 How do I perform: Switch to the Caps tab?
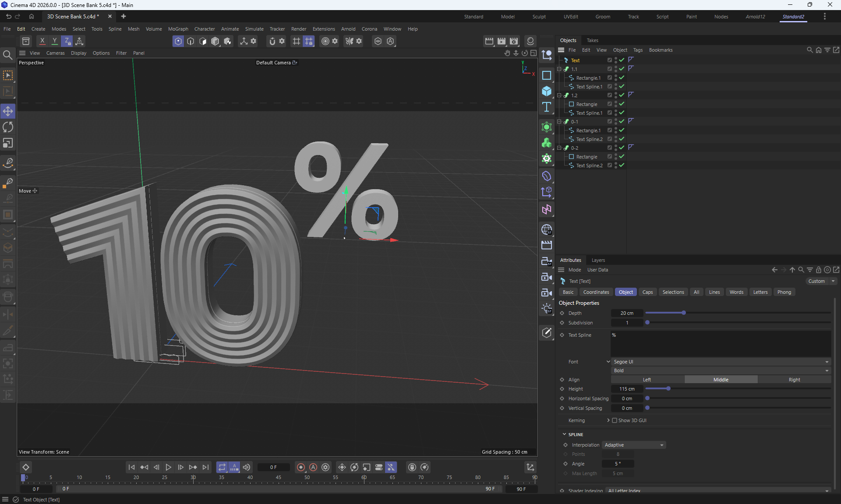[x=647, y=292]
